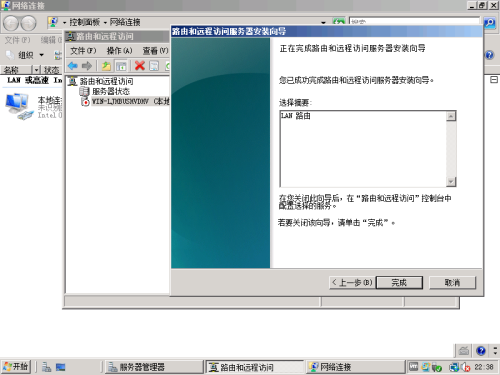The width and height of the screenshot is (500, 375).
Task: Select 本地连接 network adapter icon
Action: (18, 106)
